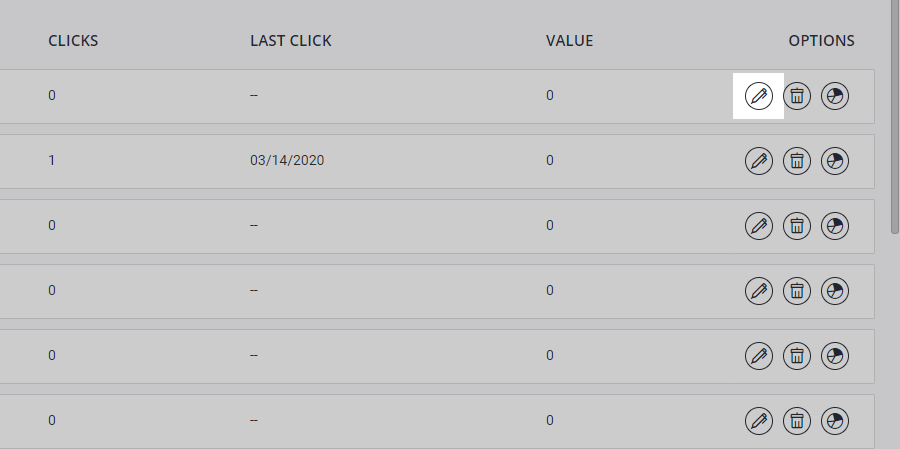Viewport: 900px width, 449px height.
Task: Open the fifth row's pie chart
Action: (835, 356)
